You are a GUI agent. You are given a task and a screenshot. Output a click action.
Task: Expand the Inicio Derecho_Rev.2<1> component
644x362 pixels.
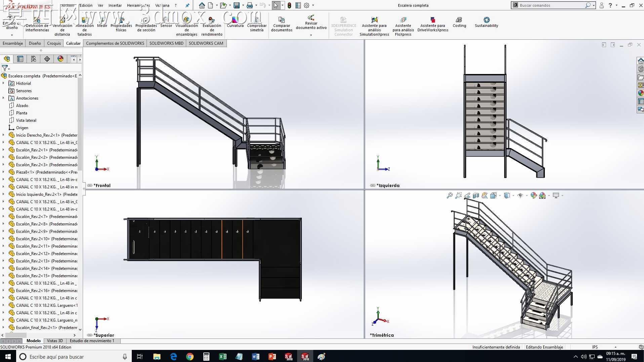point(3,135)
